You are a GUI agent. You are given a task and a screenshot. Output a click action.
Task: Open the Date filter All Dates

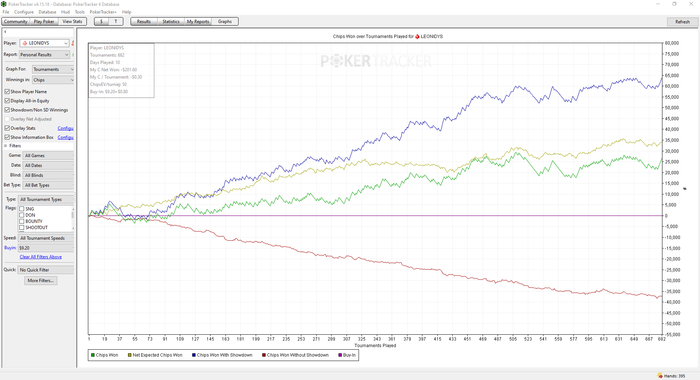[48, 165]
